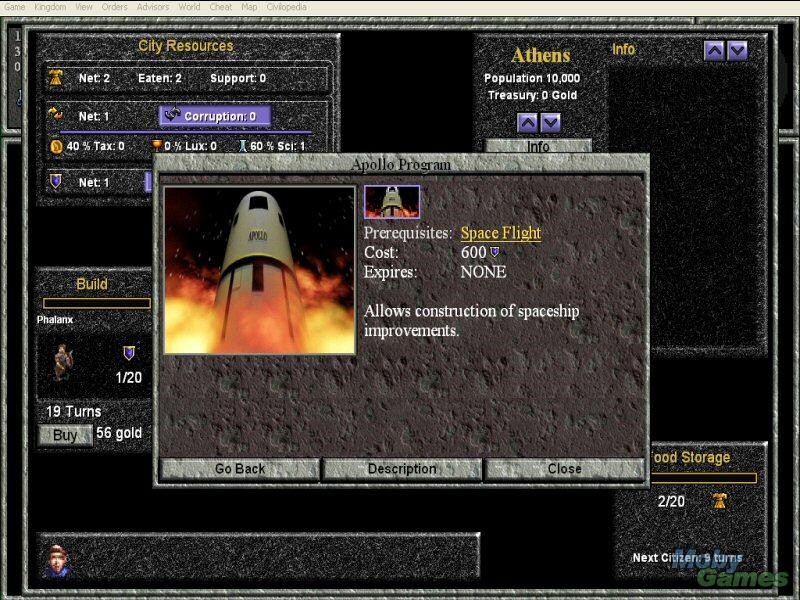The height and width of the screenshot is (600, 800).
Task: Click the production shield icon in City Resources
Action: tap(56, 181)
